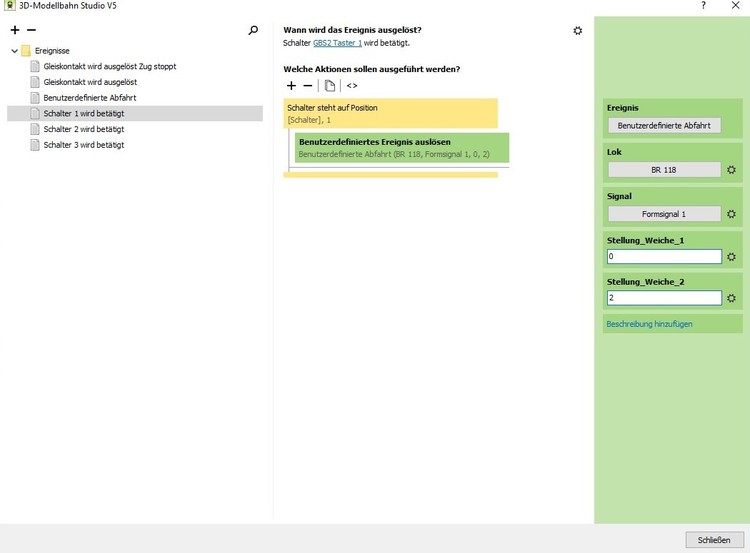Focus the Stellung_Weiche_1 input field
Viewport: 750px width, 553px height.
tap(664, 256)
